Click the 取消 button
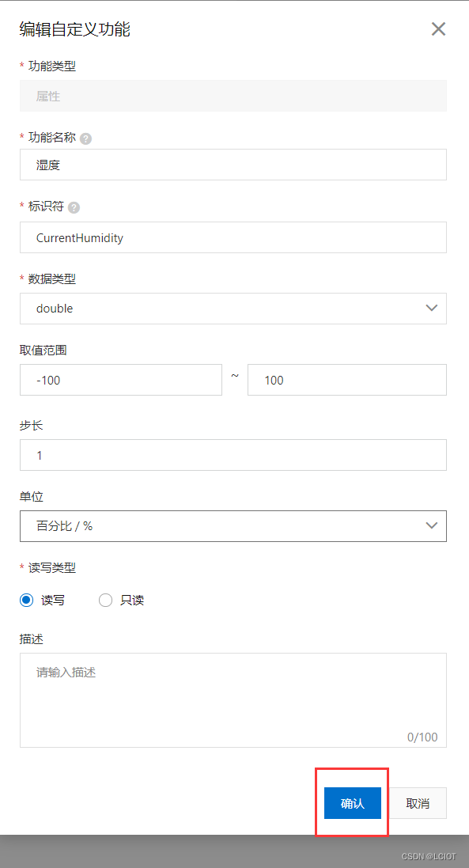This screenshot has height=868, width=469. (x=418, y=803)
